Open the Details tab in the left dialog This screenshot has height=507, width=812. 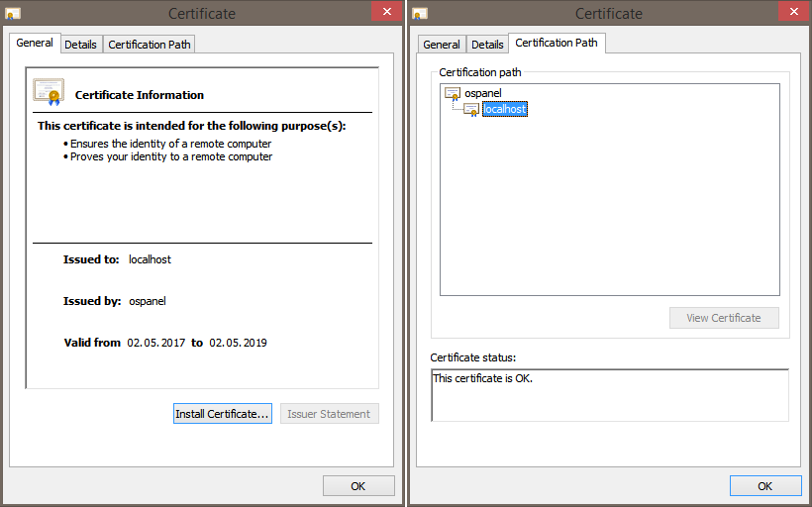click(81, 45)
